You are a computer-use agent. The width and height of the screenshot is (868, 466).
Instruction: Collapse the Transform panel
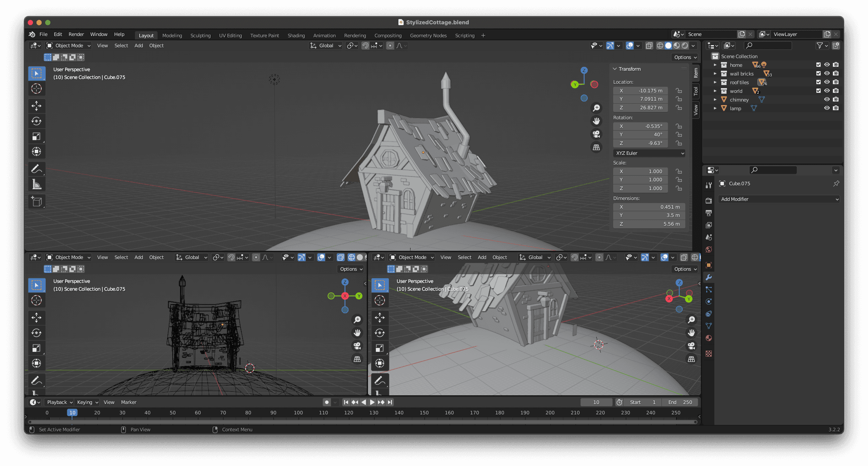click(615, 69)
